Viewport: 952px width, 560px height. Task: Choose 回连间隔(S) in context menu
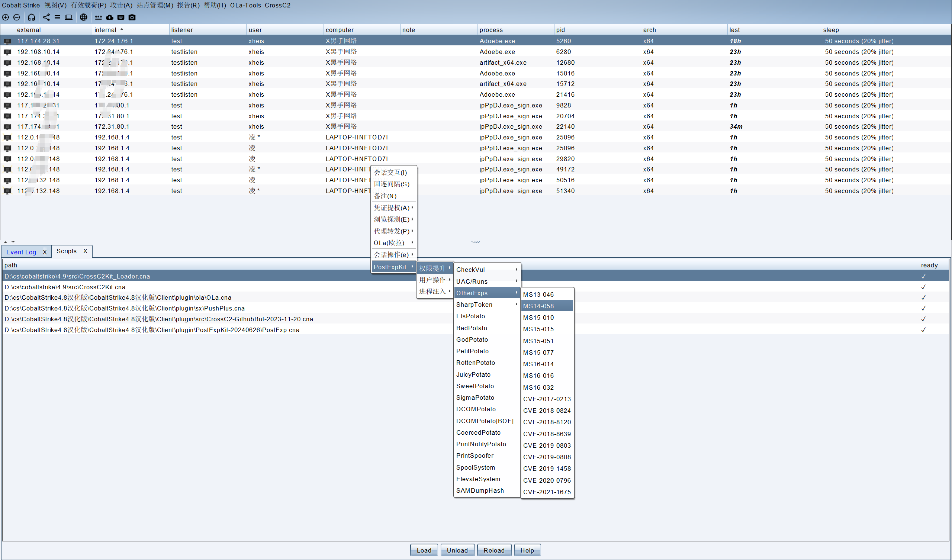[x=394, y=184]
